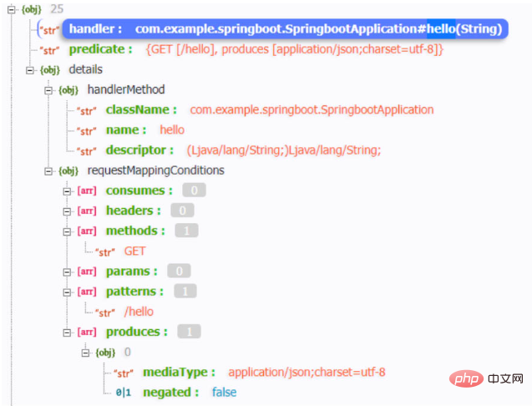Click the "str" type icon beside descriptor
The image size is (532, 406).
pyautogui.click(x=87, y=151)
